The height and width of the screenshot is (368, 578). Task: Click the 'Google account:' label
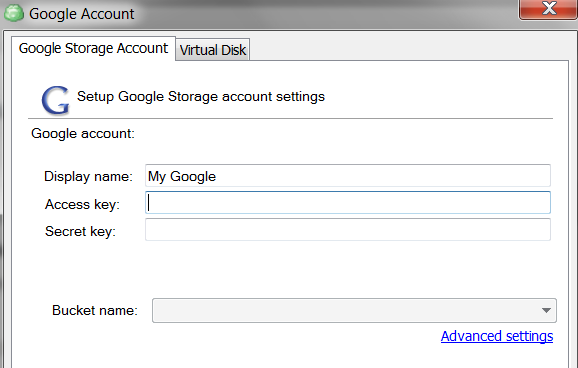83,133
